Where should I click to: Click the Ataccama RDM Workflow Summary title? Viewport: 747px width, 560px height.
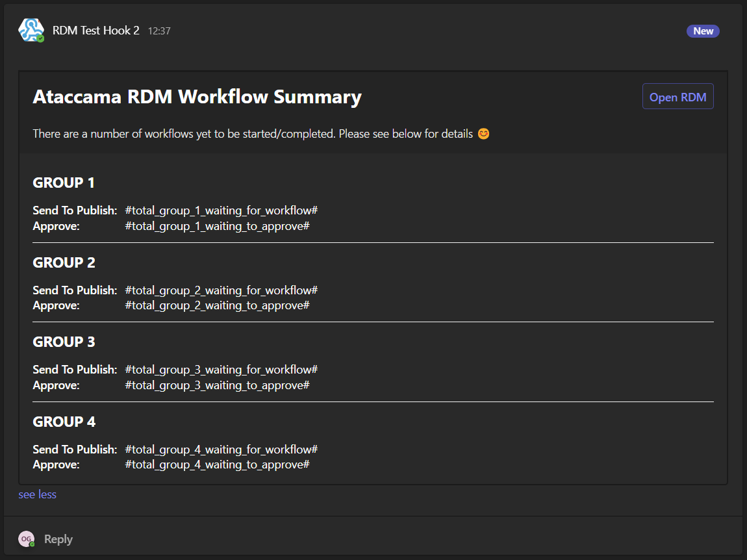pos(197,97)
